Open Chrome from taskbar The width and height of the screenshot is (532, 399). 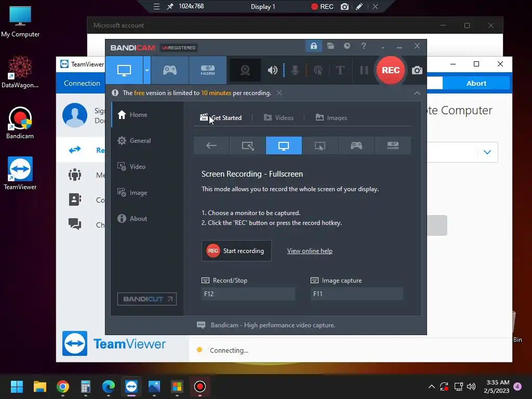point(63,387)
